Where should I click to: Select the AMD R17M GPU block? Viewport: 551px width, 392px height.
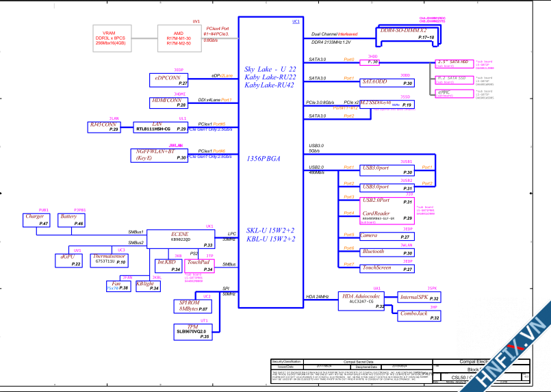tap(179, 38)
